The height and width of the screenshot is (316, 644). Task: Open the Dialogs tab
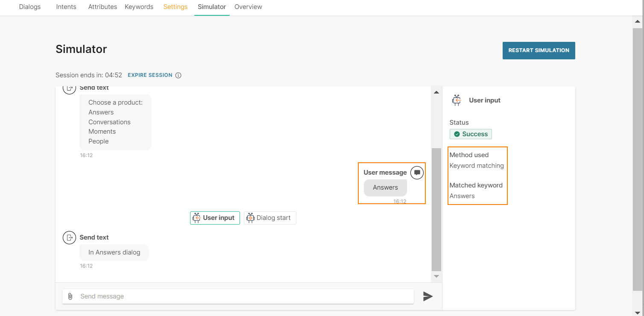click(x=30, y=7)
